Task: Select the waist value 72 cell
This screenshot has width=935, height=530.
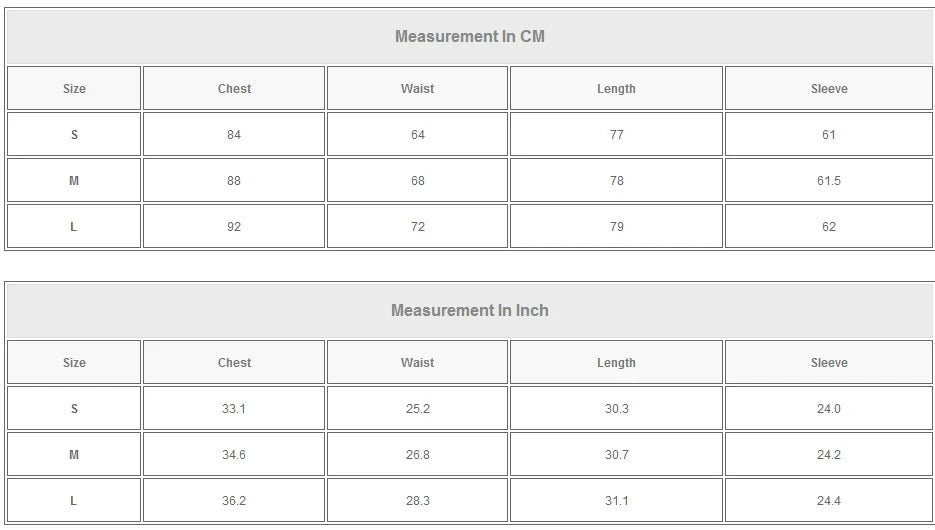Action: [x=417, y=227]
